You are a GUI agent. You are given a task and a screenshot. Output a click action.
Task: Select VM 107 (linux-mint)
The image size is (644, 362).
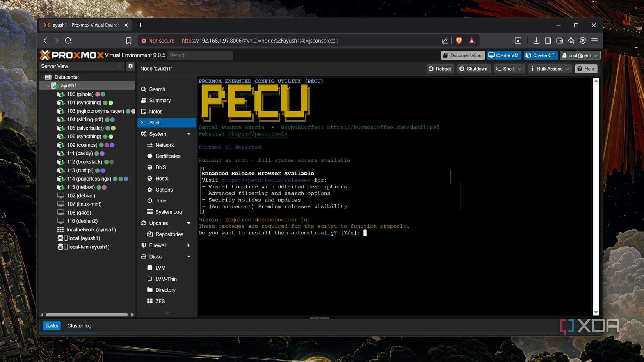pyautogui.click(x=84, y=204)
